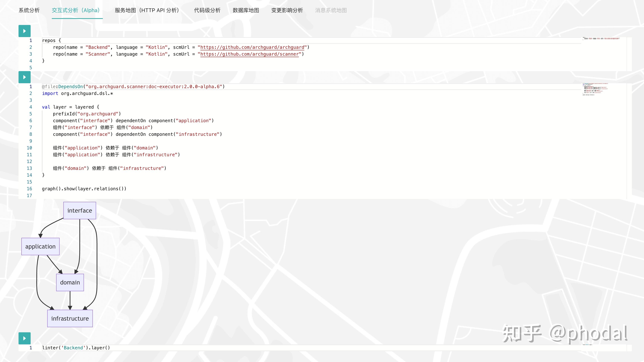The width and height of the screenshot is (644, 362).
Task: Select the domain node in diagram
Action: 70,283
